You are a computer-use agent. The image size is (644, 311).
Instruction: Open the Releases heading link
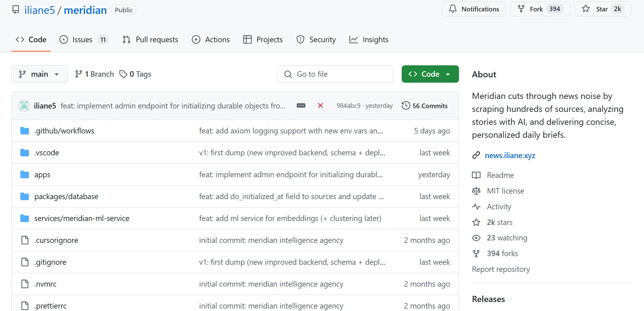pyautogui.click(x=489, y=299)
